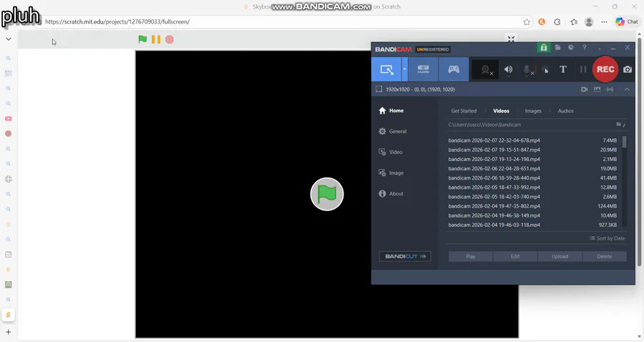Click video camera icon on resolution bar

pyautogui.click(x=585, y=89)
